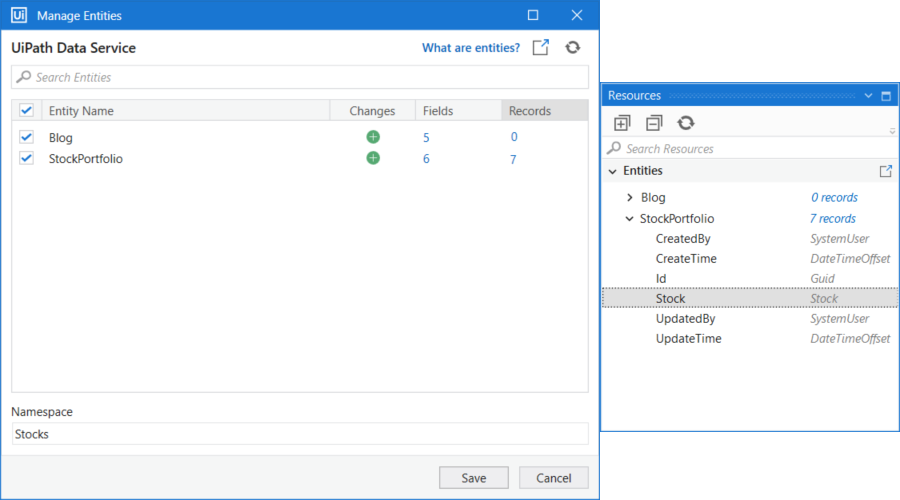Image resolution: width=900 pixels, height=500 pixels.
Task: Open the Blog records count link 0
Action: [x=514, y=137]
